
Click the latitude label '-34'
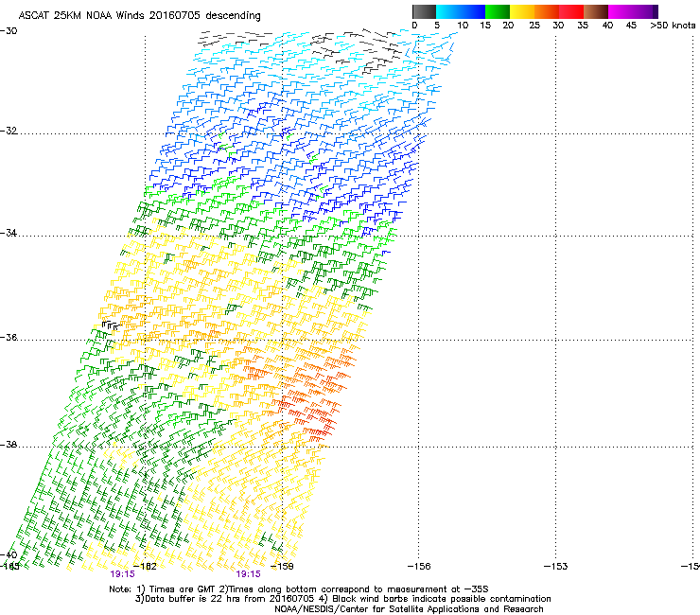point(9,233)
